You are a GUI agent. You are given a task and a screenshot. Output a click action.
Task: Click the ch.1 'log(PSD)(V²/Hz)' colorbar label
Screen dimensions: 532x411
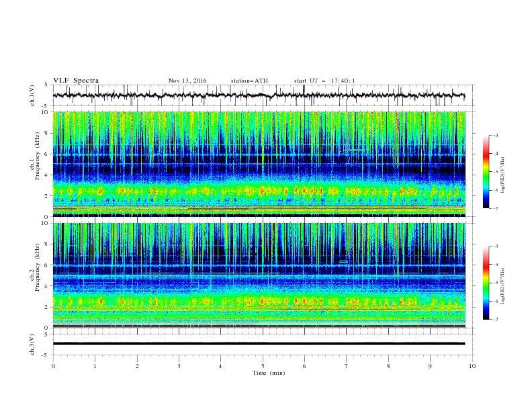click(502, 174)
